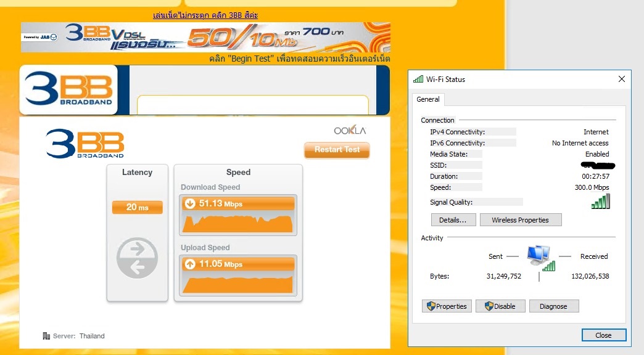Screen dimensions: 644x355
Task: Click the shield icon on Properties button
Action: [x=431, y=306]
